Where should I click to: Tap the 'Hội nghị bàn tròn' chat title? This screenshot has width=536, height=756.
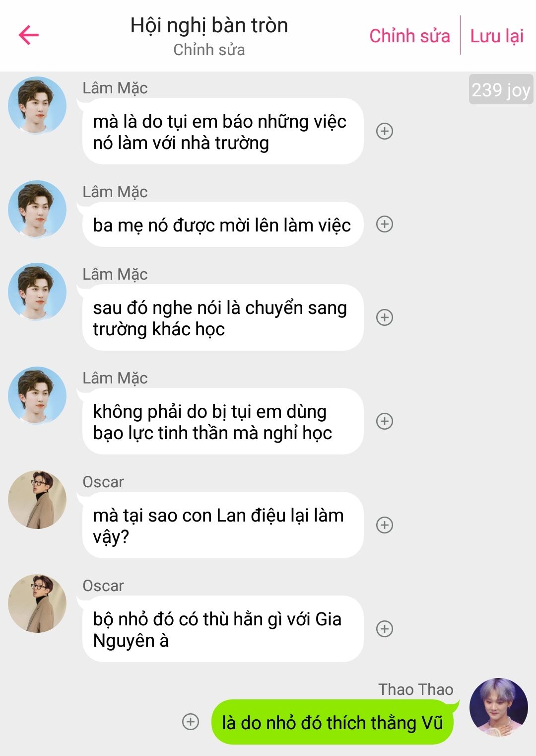tap(209, 25)
